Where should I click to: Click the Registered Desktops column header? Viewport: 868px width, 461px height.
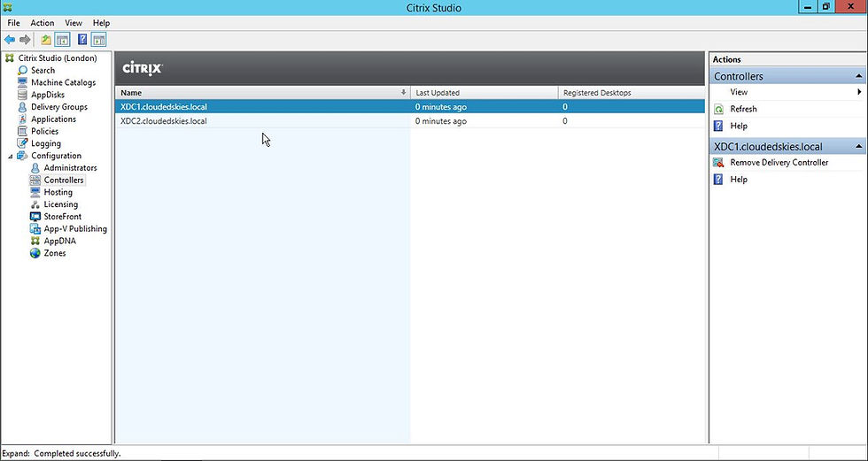point(632,93)
